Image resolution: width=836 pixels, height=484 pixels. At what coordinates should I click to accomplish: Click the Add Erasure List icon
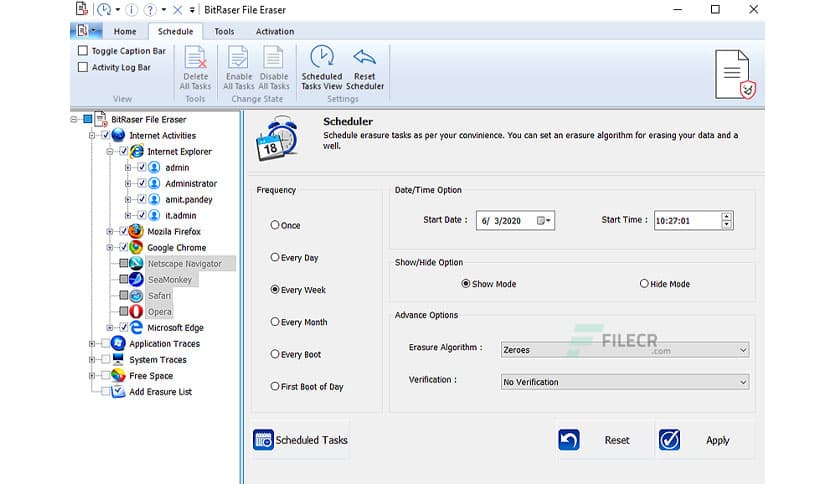coord(118,391)
